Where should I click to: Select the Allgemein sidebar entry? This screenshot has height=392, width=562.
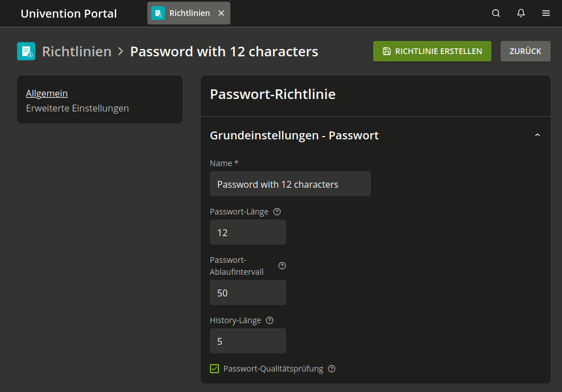47,93
